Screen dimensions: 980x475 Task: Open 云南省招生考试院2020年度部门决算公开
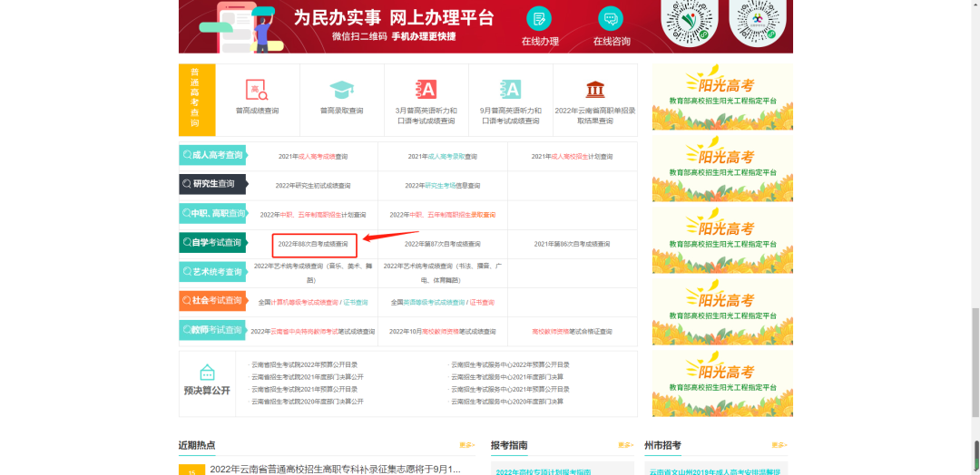(308, 402)
